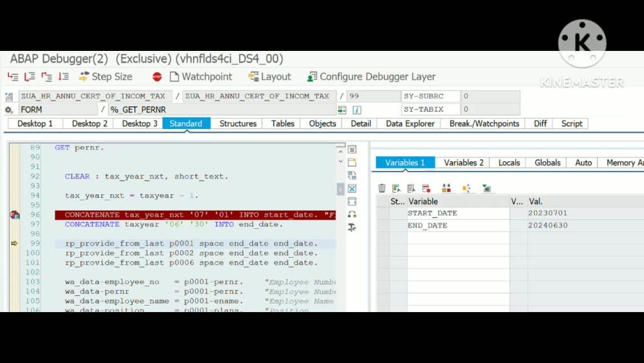Image resolution: width=644 pixels, height=363 pixels.
Task: Switch to the Desktop 1 tab
Action: click(35, 123)
